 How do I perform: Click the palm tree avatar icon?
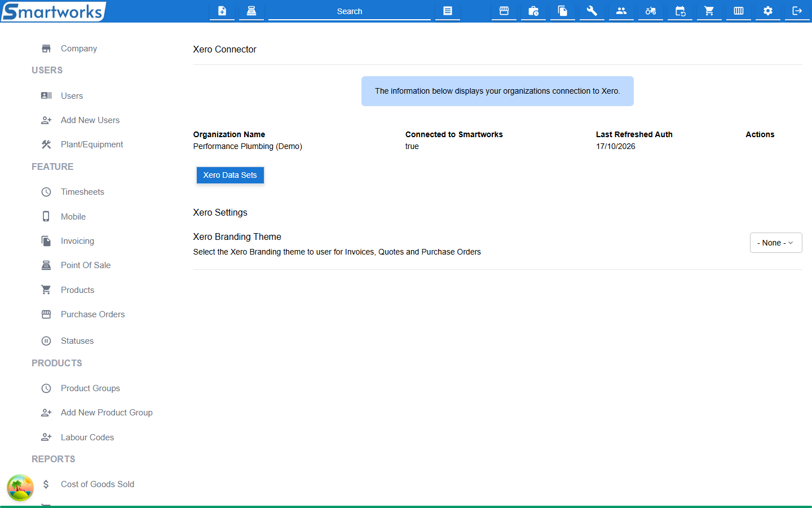click(x=20, y=488)
